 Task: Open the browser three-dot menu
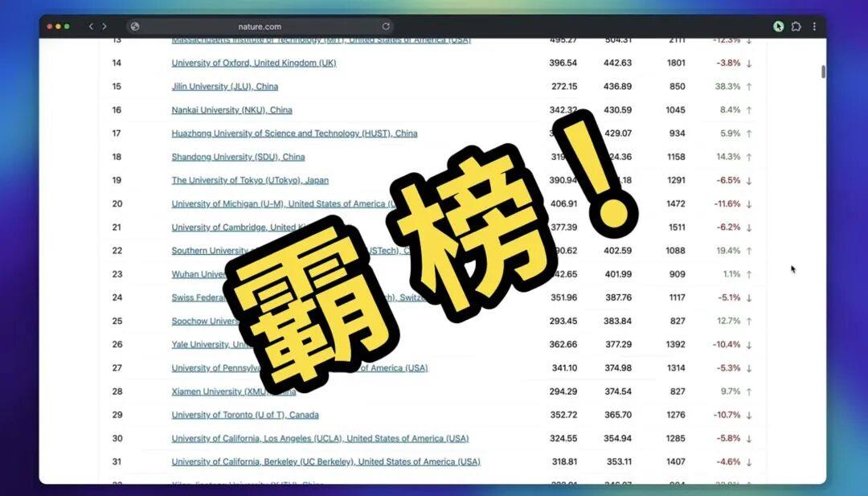coord(813,27)
